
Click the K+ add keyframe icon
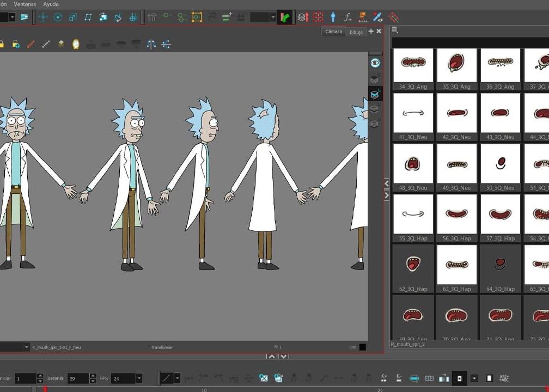[384, 378]
